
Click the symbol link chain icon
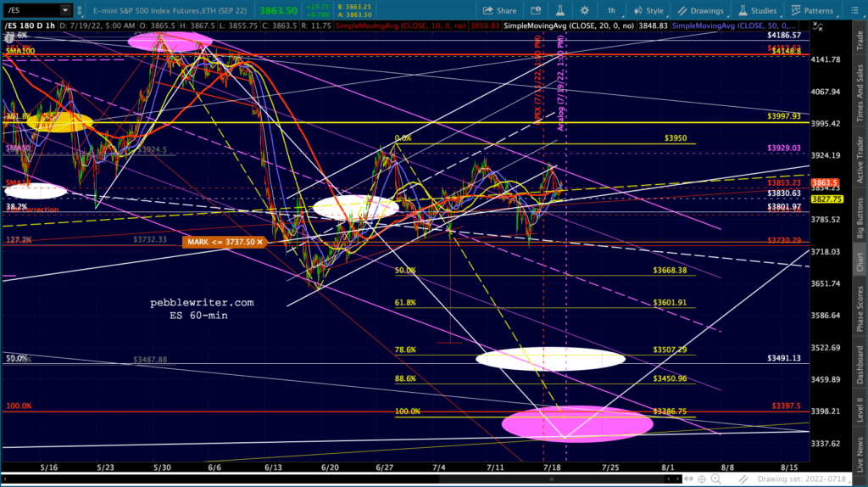80,10
